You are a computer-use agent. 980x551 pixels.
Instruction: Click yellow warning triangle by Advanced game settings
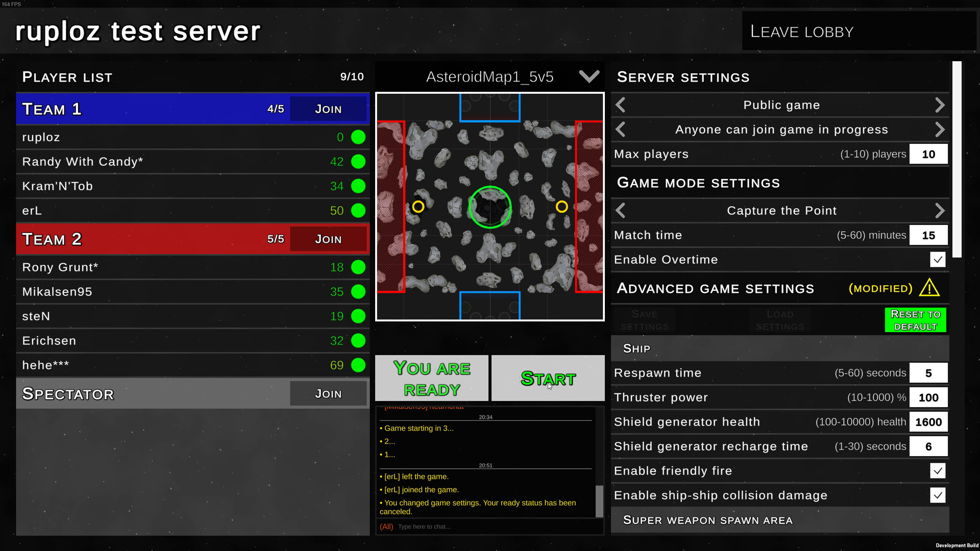point(929,288)
